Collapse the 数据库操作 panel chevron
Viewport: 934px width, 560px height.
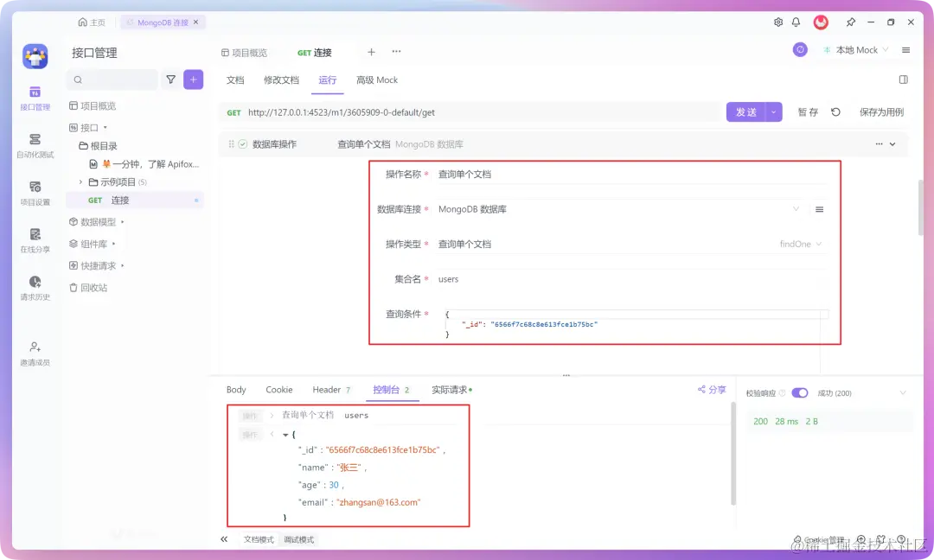892,144
